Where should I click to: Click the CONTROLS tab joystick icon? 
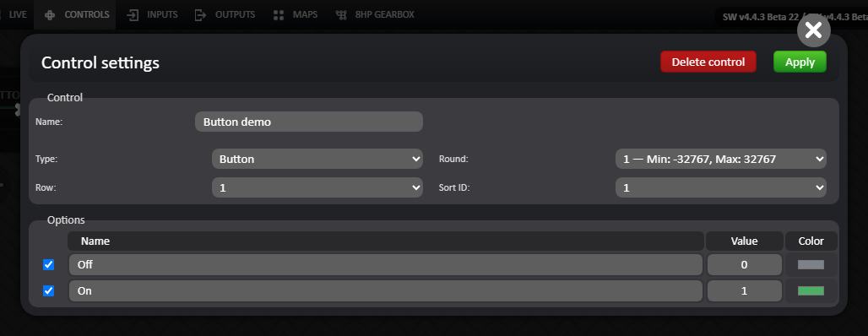tap(50, 15)
